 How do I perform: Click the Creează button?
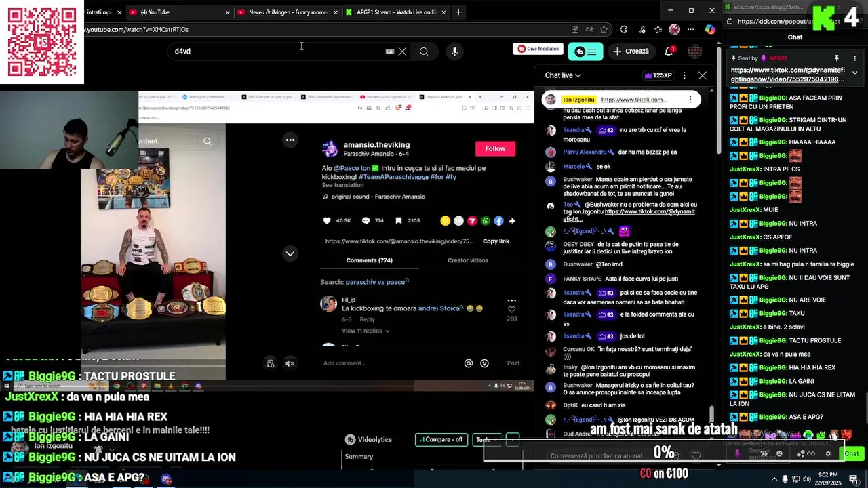[631, 52]
